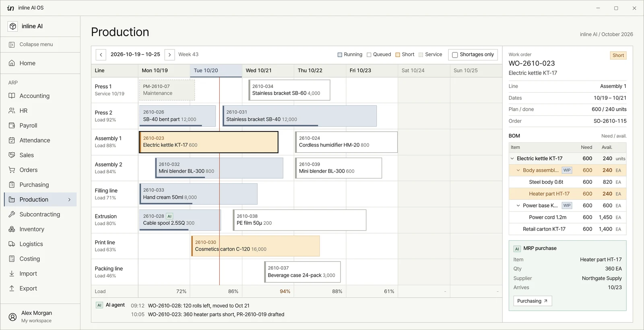Click the inline AI cube logo icon
The height and width of the screenshot is (330, 644).
pyautogui.click(x=13, y=26)
